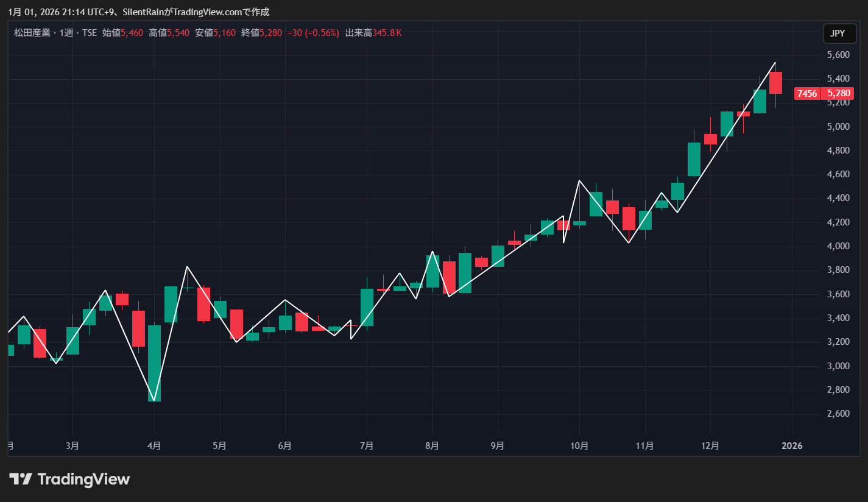
Task: Click the 3,200 price axis label
Action: [x=838, y=342]
